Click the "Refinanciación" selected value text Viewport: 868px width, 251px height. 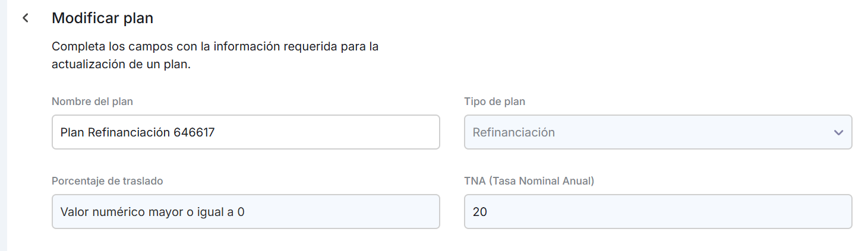pyautogui.click(x=513, y=132)
